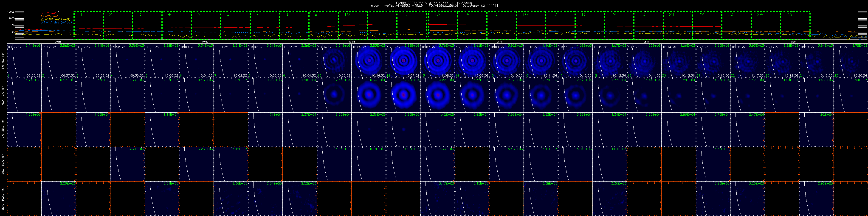Click the orange 12–25 keV legend label
The height and width of the screenshot is (216, 868).
tap(49, 16)
